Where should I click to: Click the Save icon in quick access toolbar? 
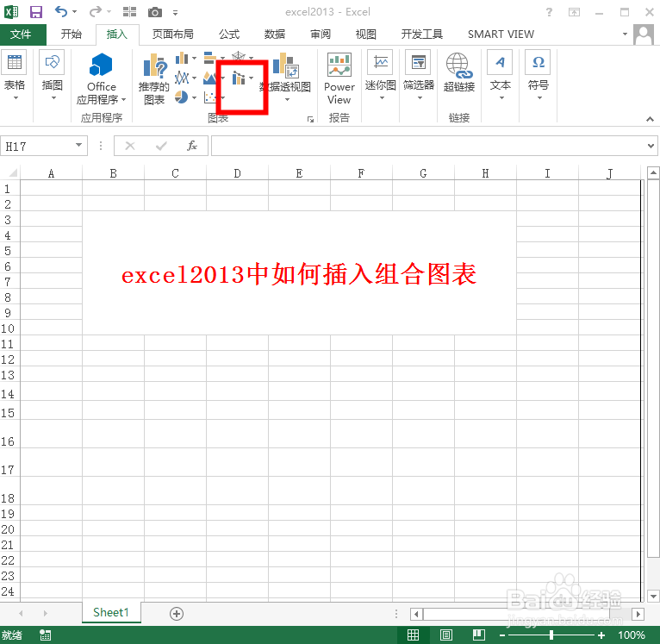click(x=36, y=12)
